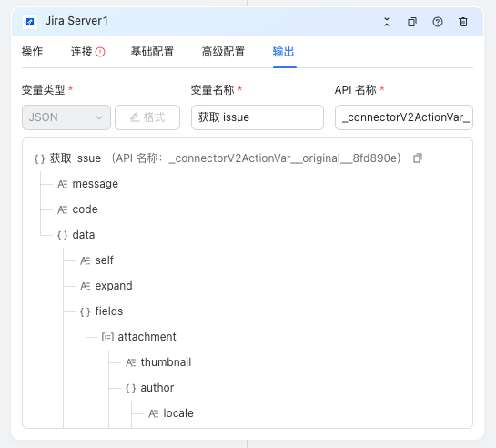
Task: Delete the Jira Server1 node
Action: 463,22
